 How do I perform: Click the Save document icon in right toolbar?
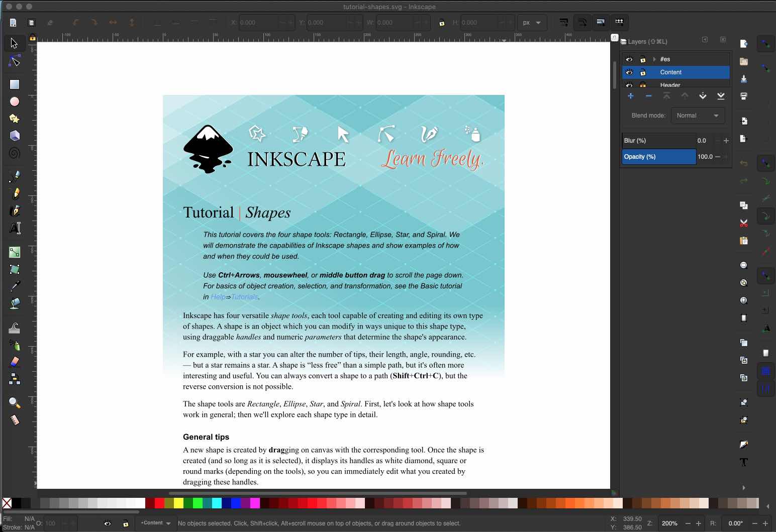pos(744,79)
